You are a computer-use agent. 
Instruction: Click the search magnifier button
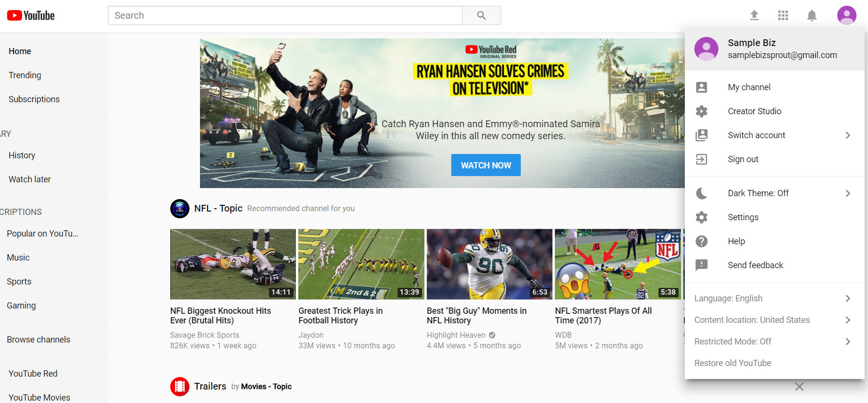tap(481, 15)
